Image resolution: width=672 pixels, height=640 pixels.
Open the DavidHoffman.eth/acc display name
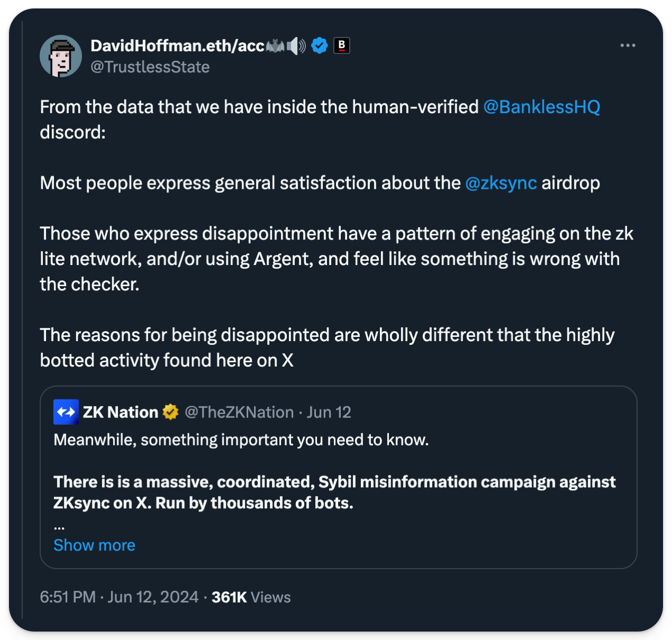177,46
